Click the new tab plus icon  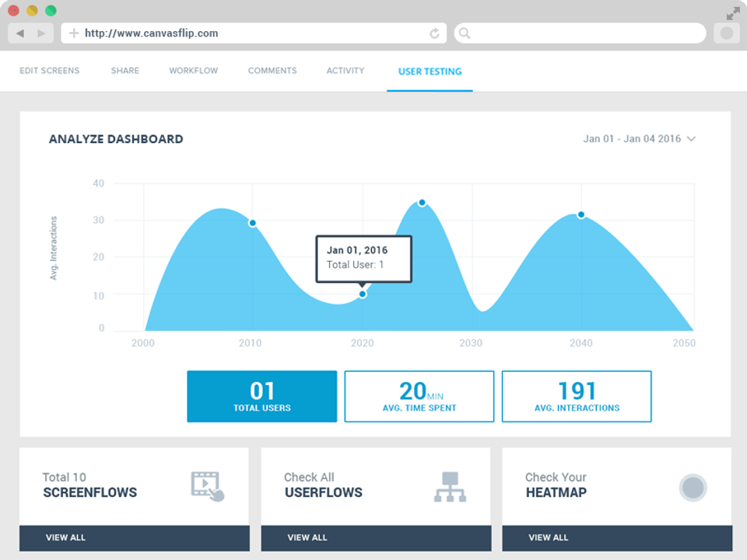click(x=74, y=33)
